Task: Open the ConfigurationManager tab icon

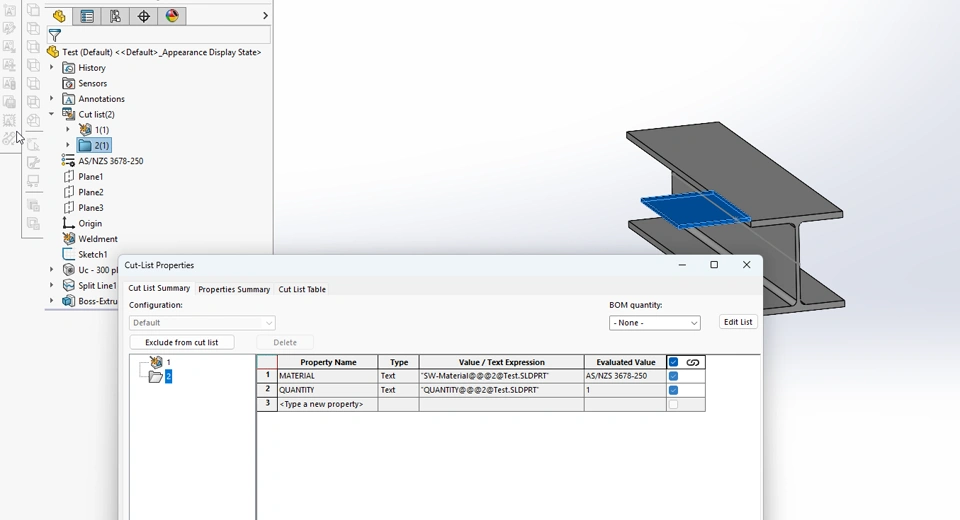Action: click(x=115, y=16)
